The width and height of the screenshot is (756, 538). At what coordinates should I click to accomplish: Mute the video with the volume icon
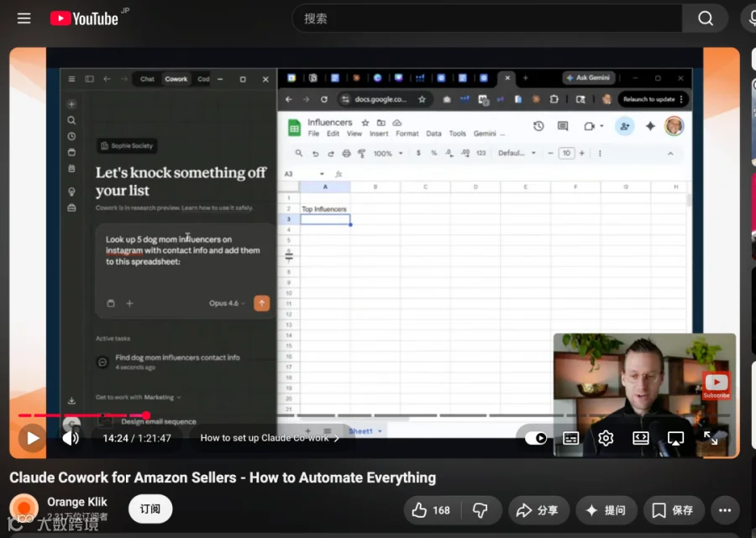click(71, 438)
